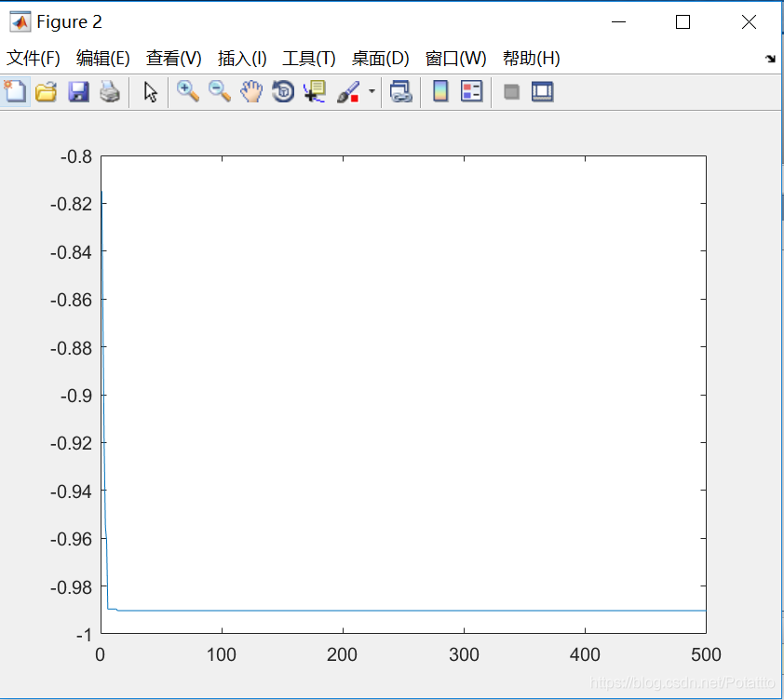This screenshot has height=700, width=784.
Task: Turn on the Data Cursor tool
Action: pos(315,92)
